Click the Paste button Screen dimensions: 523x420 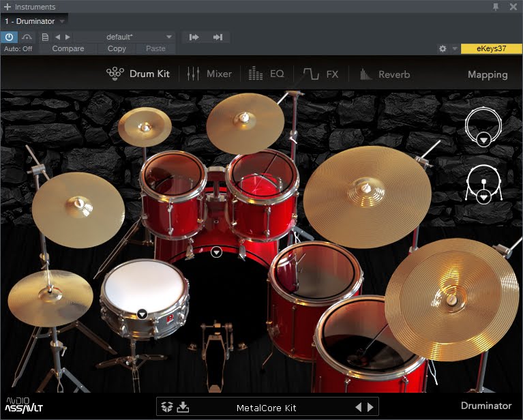[x=155, y=48]
